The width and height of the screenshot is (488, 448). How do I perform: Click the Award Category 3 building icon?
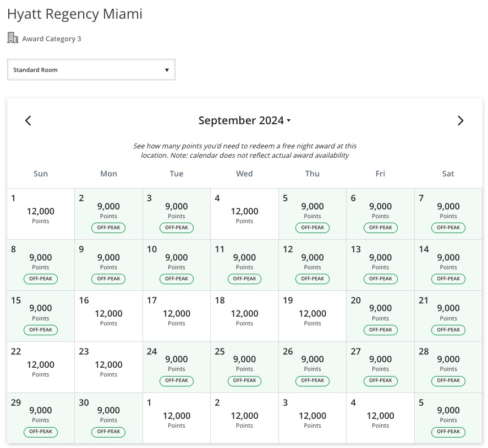[13, 37]
